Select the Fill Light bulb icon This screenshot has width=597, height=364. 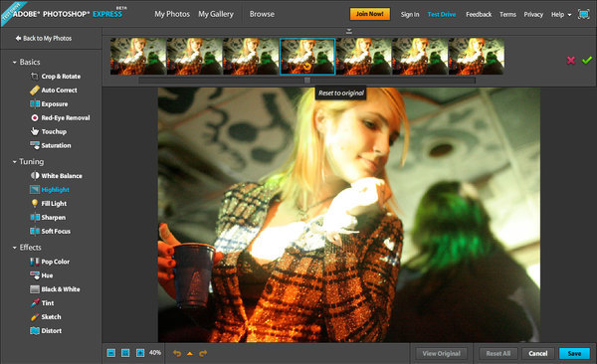[x=35, y=203]
